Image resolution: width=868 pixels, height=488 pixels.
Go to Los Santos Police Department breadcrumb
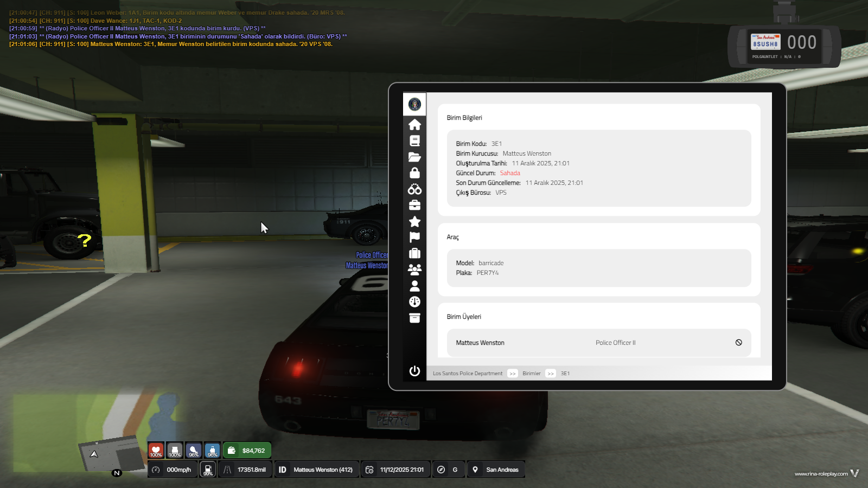[468, 374]
